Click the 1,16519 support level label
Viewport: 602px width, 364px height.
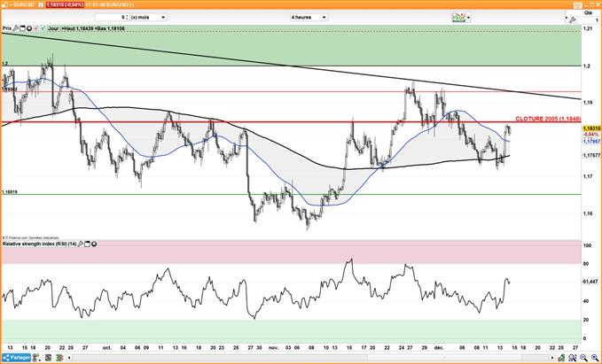(x=9, y=192)
